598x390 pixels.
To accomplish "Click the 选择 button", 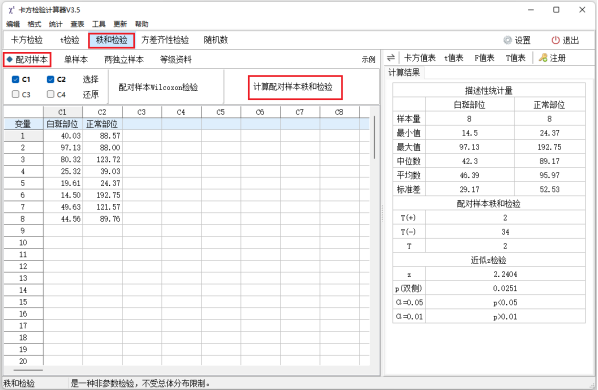I will point(91,79).
